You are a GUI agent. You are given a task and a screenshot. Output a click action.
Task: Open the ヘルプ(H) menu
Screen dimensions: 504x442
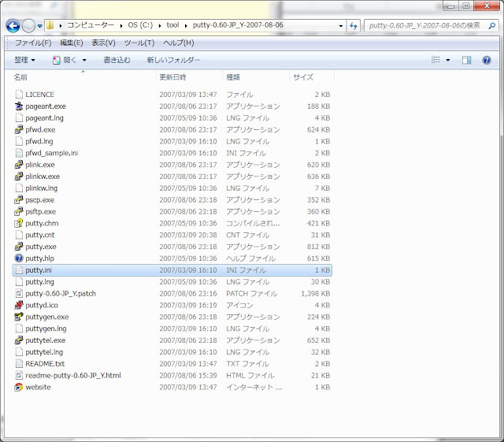[x=179, y=43]
